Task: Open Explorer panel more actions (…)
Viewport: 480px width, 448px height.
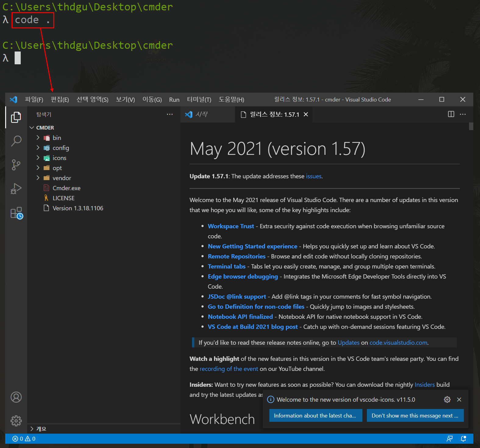Action: pos(170,114)
